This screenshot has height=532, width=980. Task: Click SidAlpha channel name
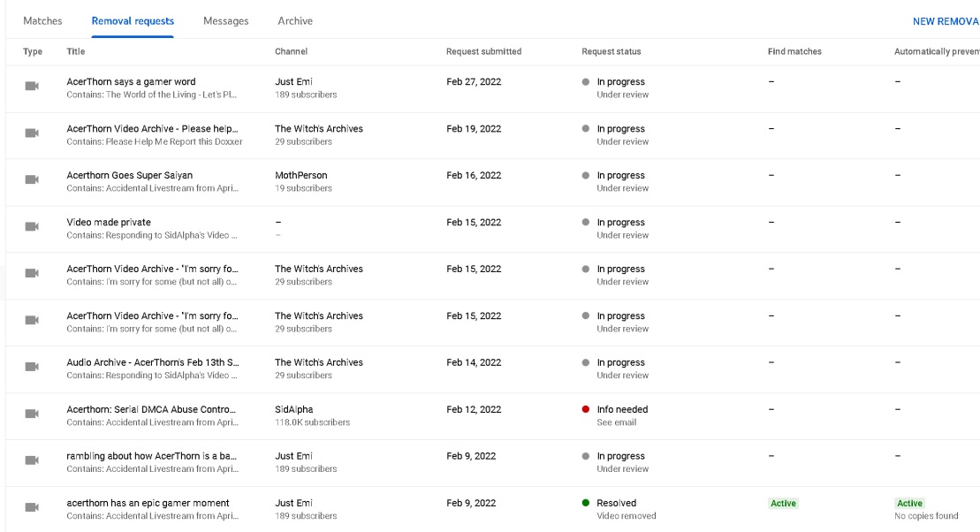point(293,409)
